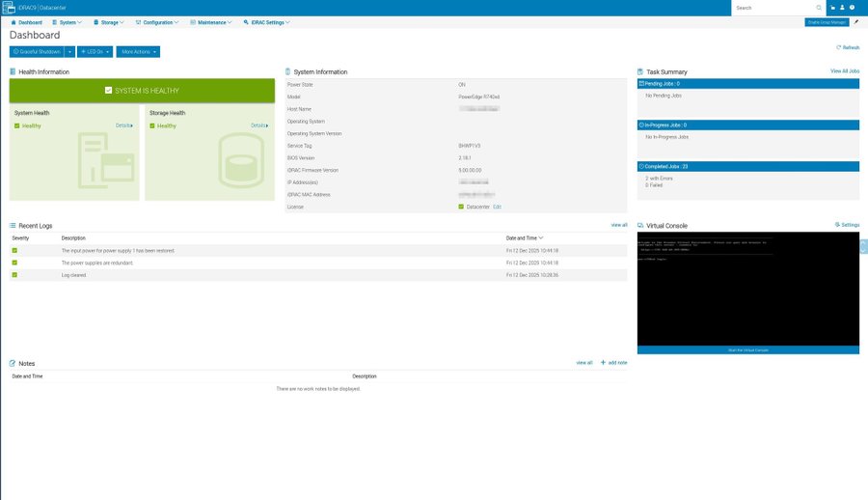868x500 pixels.
Task: Click the help question mark icon
Action: (x=852, y=8)
